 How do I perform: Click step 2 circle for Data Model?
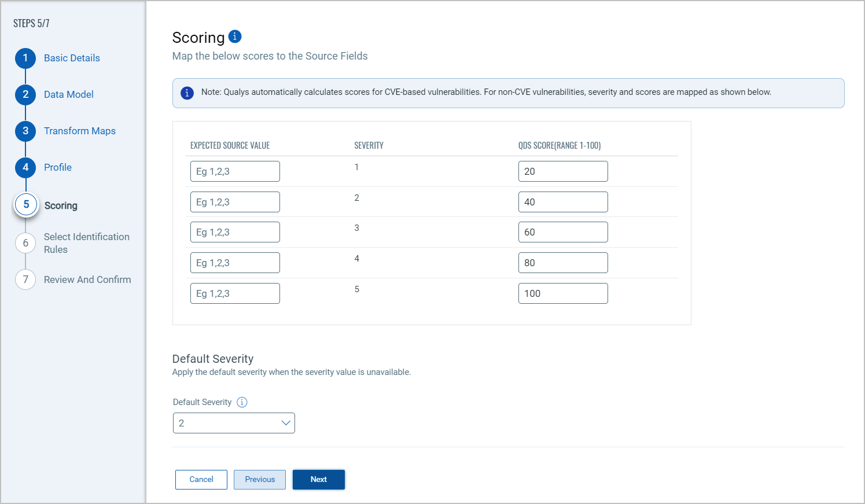point(25,94)
